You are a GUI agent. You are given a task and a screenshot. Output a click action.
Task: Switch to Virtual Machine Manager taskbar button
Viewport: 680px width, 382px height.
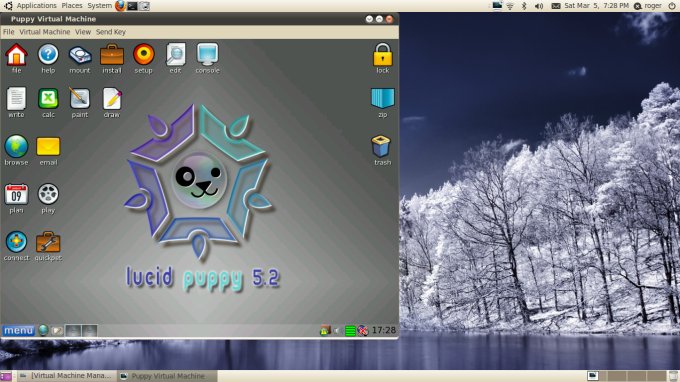coord(66,376)
